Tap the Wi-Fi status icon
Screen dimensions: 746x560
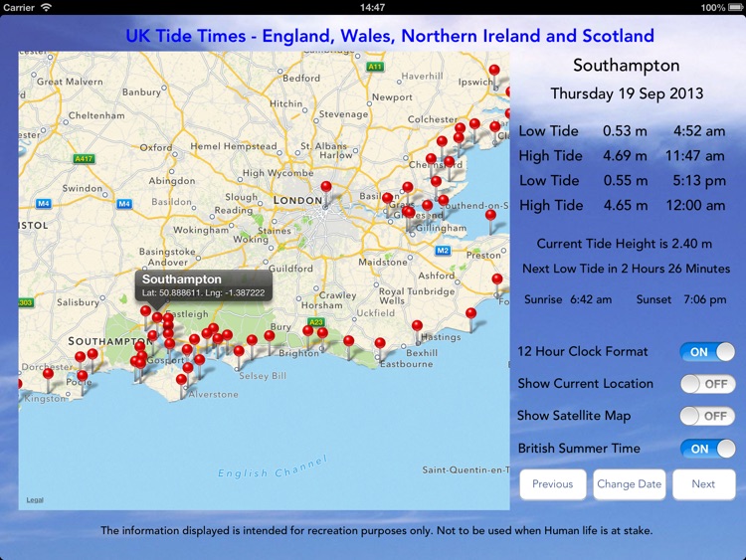(46, 7)
